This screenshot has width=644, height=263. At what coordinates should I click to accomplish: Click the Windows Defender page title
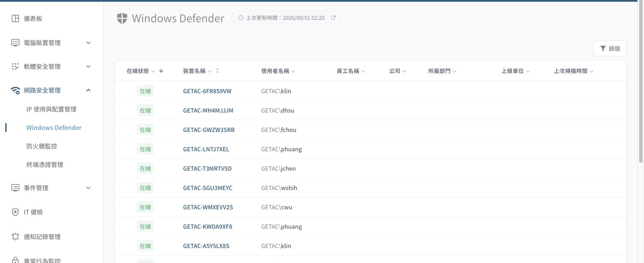[178, 18]
